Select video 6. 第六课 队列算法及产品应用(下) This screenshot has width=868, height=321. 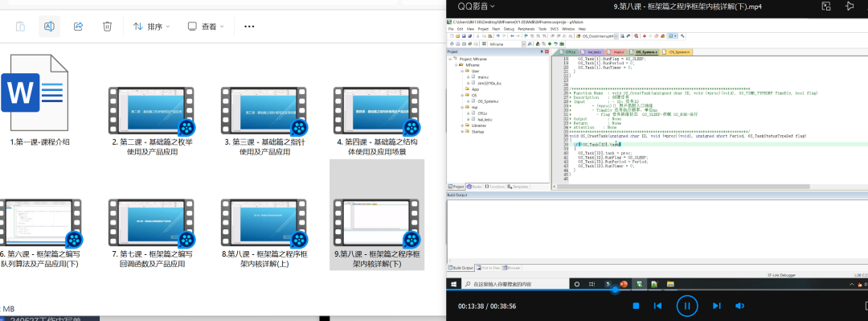40,233
